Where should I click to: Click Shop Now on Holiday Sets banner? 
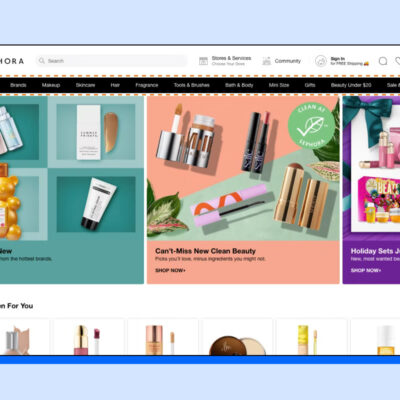coord(366,270)
